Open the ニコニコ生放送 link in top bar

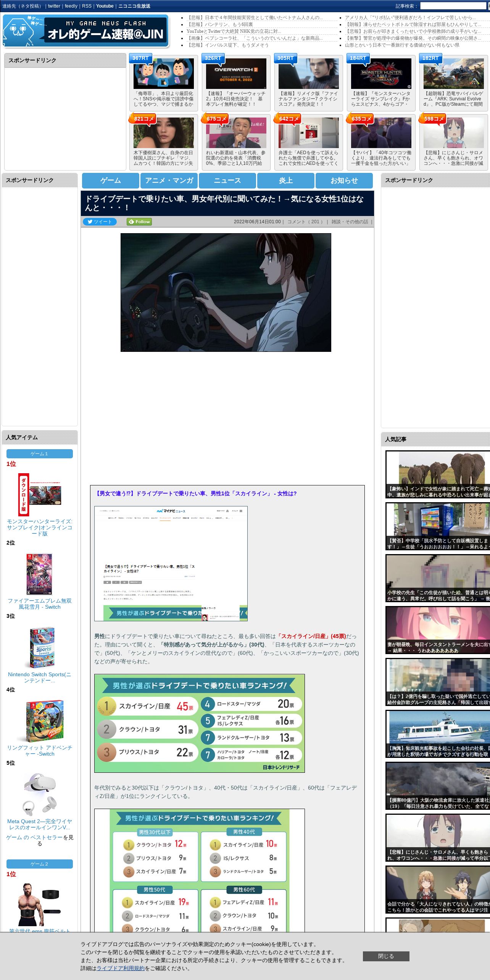click(x=134, y=6)
